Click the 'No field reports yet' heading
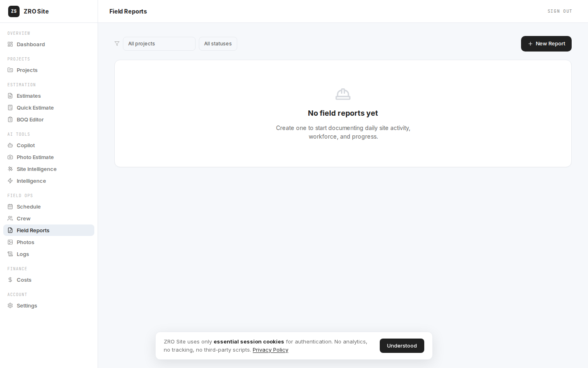 (343, 113)
